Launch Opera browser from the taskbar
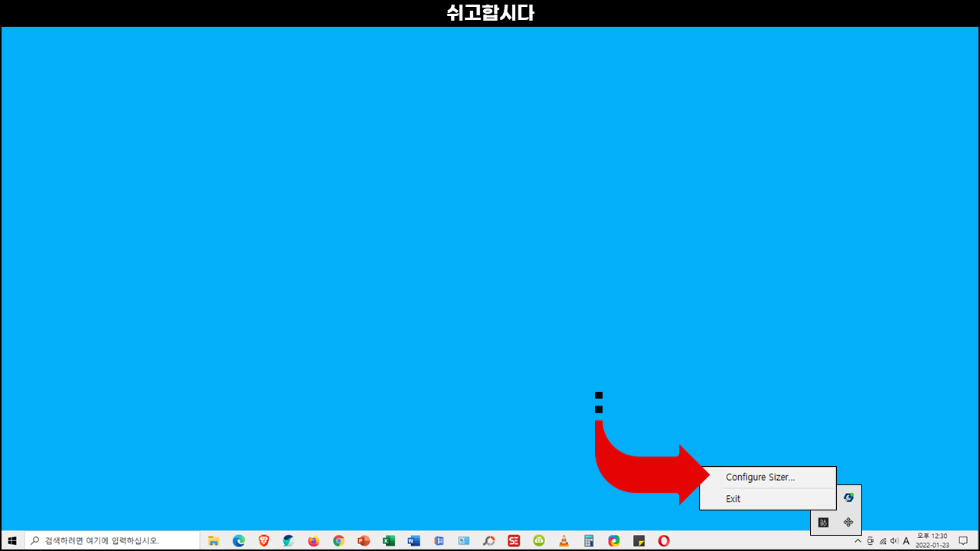 [x=664, y=541]
